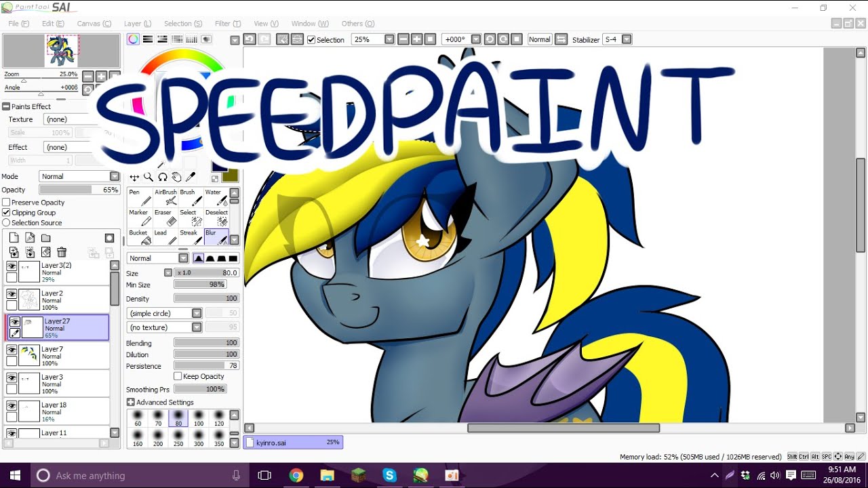
Task: Expand the Advanced Settings section
Action: (130, 403)
